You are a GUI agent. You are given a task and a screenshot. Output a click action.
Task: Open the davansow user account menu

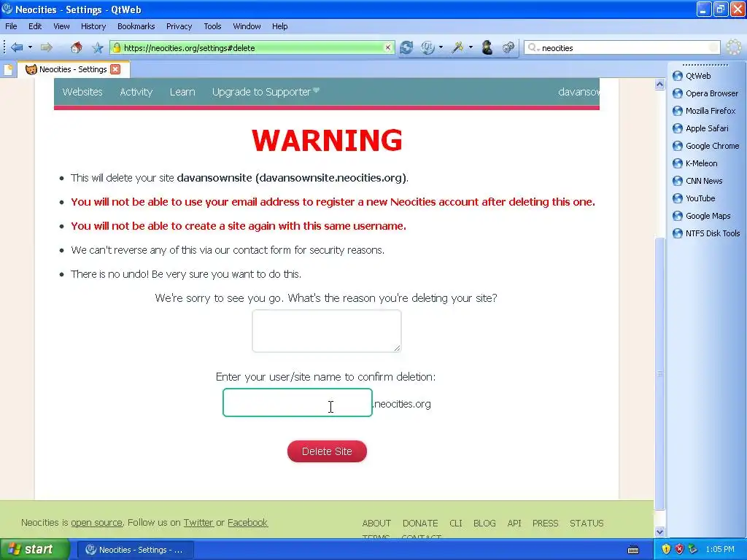(578, 92)
